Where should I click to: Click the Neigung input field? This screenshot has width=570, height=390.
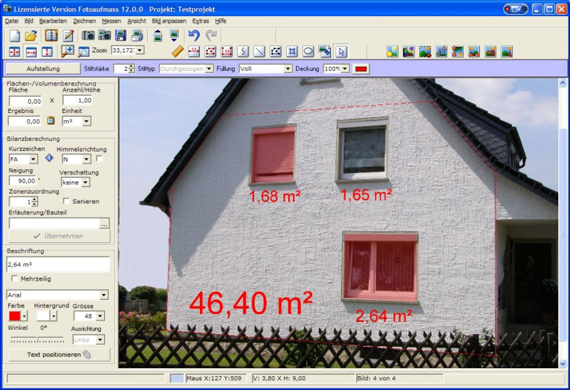point(23,181)
